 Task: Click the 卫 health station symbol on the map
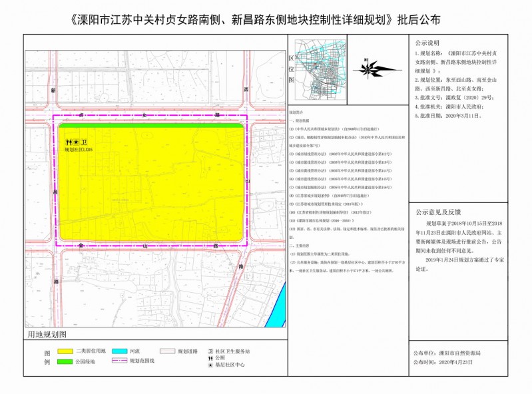pyautogui.click(x=84, y=142)
